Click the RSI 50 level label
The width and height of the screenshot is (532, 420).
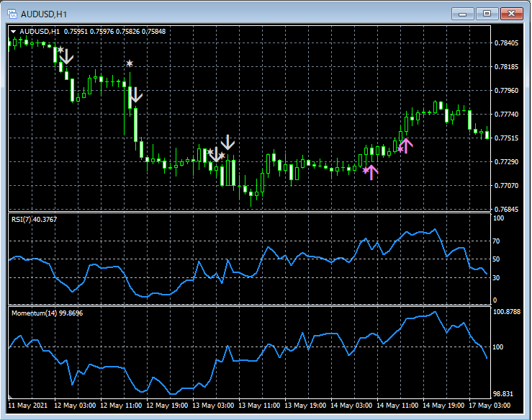tap(496, 259)
